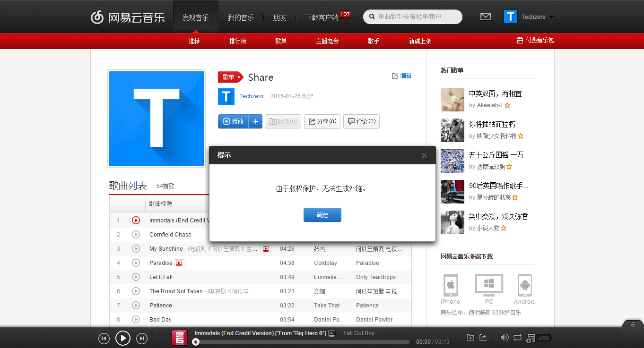Open the play queue list (240)
644x348 pixels.
(x=538, y=338)
